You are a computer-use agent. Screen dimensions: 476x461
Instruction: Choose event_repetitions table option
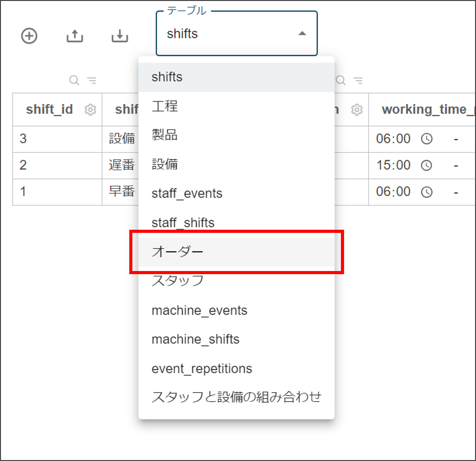(x=236, y=368)
